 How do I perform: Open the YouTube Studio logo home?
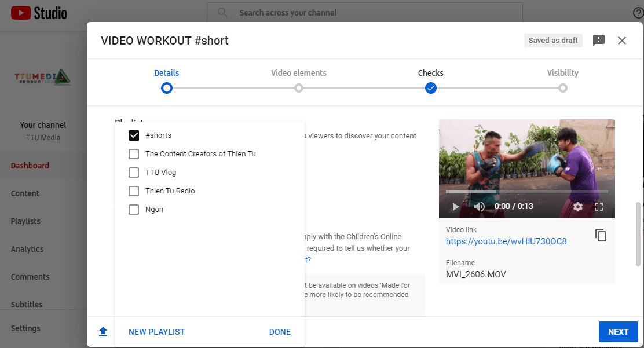39,13
